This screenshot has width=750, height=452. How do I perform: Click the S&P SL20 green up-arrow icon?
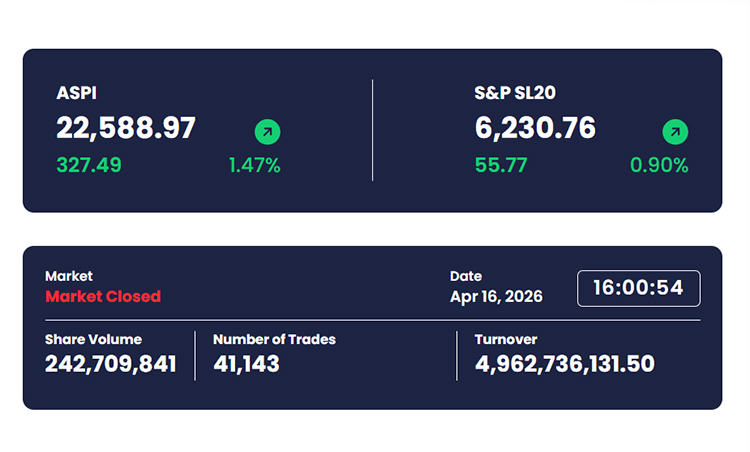coord(676,131)
